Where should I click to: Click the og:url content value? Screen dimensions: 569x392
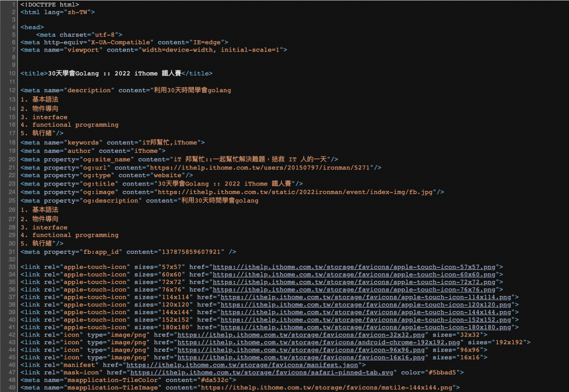click(259, 168)
